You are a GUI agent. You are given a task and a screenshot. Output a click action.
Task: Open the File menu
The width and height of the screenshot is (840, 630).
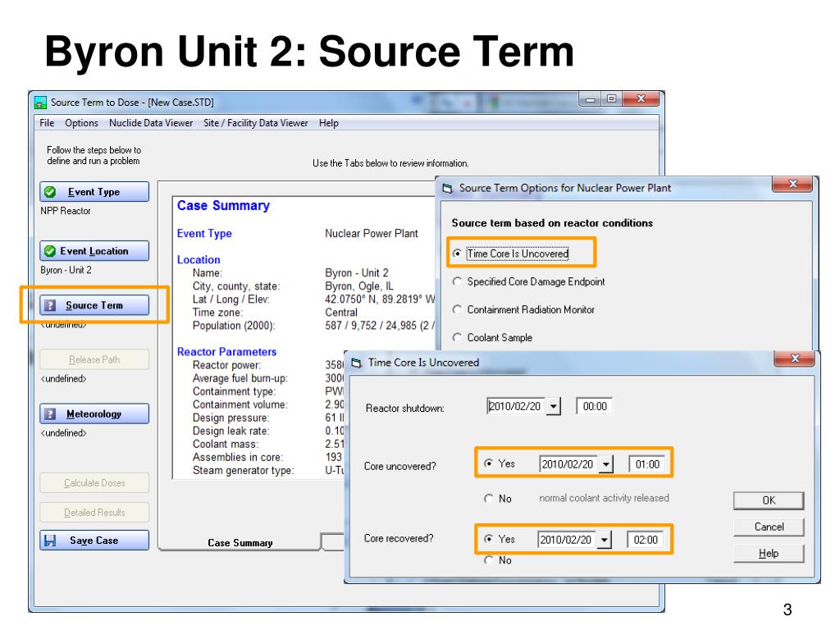point(47,123)
